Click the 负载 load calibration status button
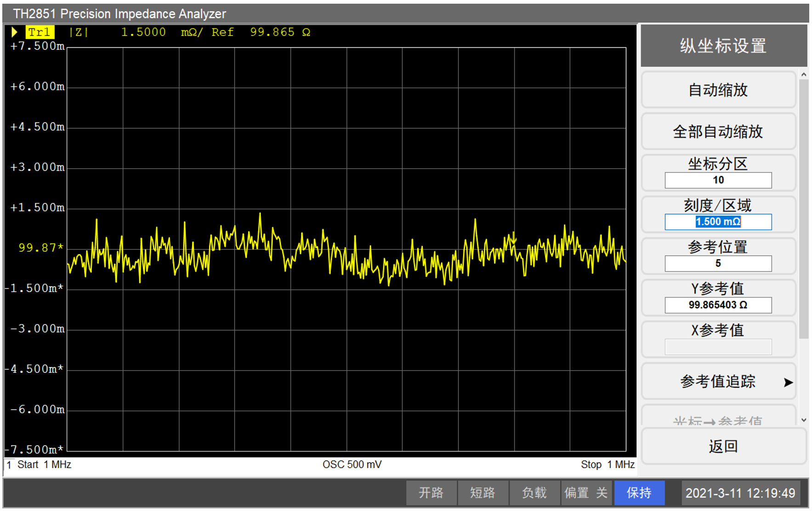The height and width of the screenshot is (513, 812). pyautogui.click(x=534, y=493)
